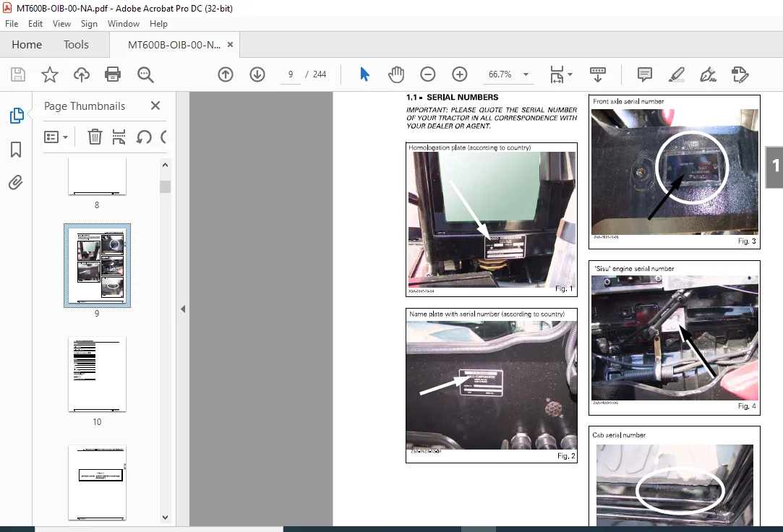Rotate page counterclockwise icon
This screenshot has height=532, width=783.
coord(144,136)
